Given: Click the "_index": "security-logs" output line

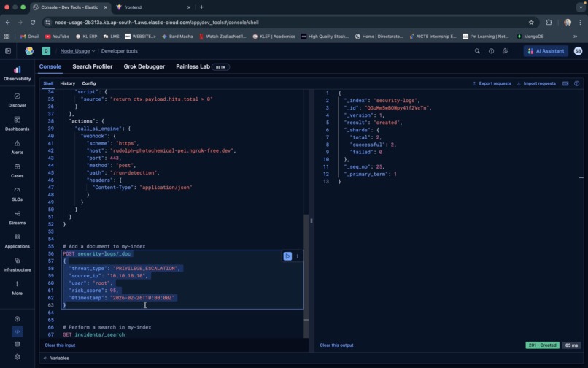Looking at the screenshot, I should (x=382, y=101).
